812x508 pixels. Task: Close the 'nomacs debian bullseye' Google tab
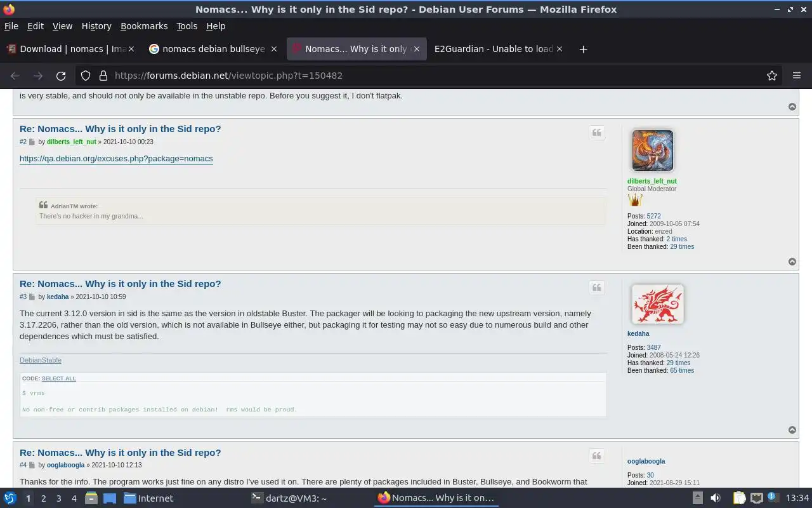(x=274, y=49)
